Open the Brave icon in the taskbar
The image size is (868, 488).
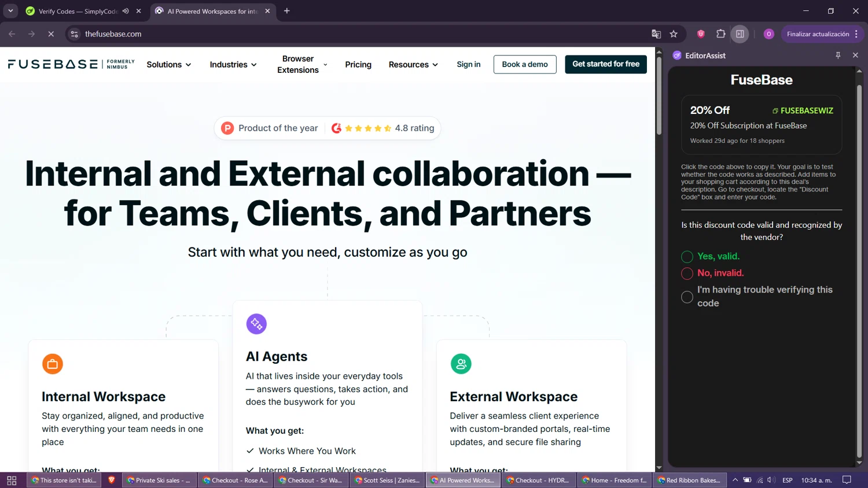pos(112,480)
